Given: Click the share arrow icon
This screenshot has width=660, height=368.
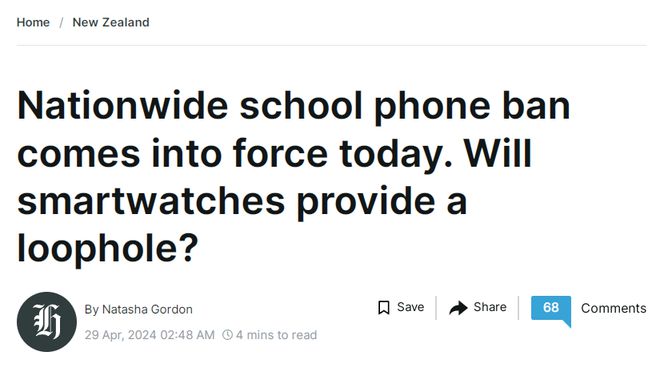Looking at the screenshot, I should point(458,308).
